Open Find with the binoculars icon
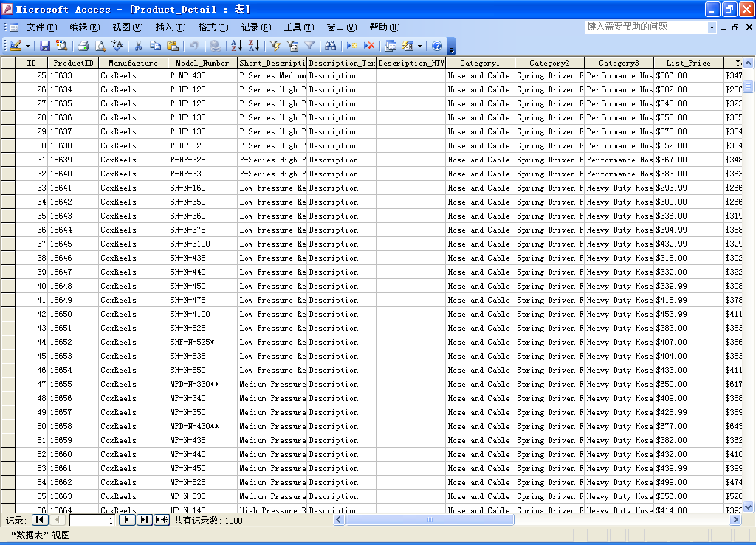 point(330,46)
